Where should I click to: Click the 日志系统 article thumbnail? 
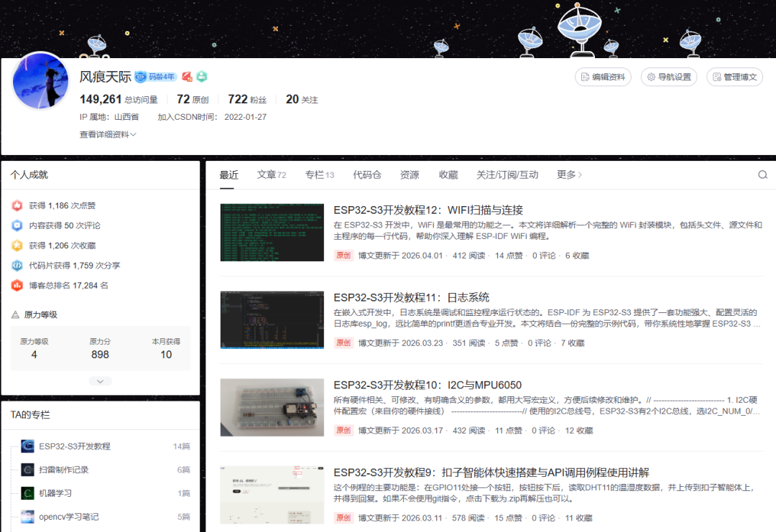[x=272, y=320]
